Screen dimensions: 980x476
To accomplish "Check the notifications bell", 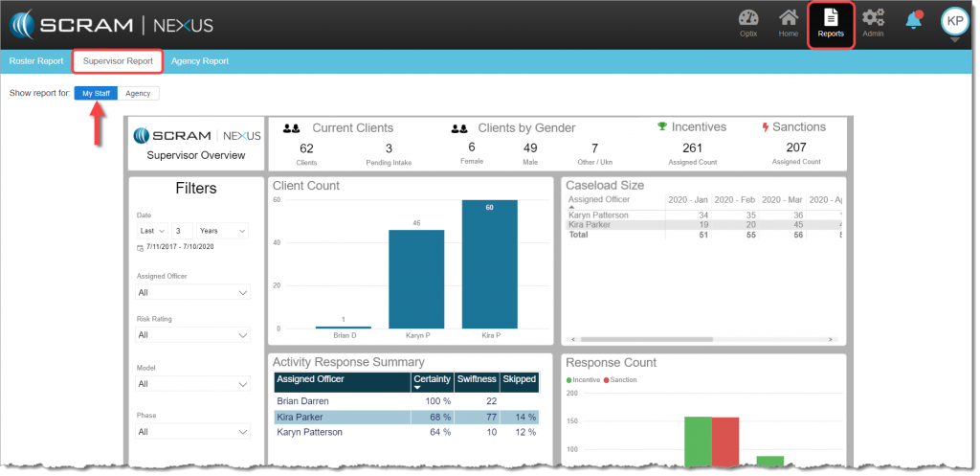I will pyautogui.click(x=914, y=20).
